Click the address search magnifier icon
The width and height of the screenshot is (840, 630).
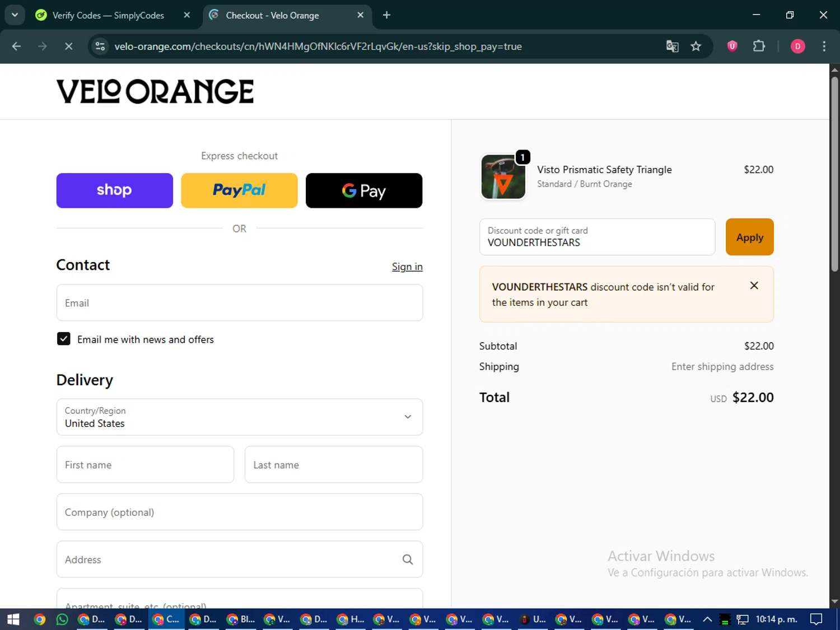[408, 559]
